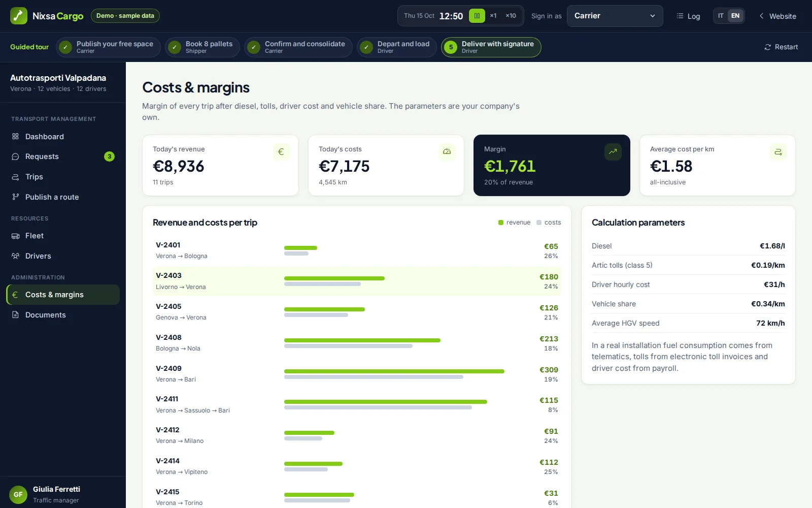Click route icon on Average cost per km card

[x=779, y=152]
